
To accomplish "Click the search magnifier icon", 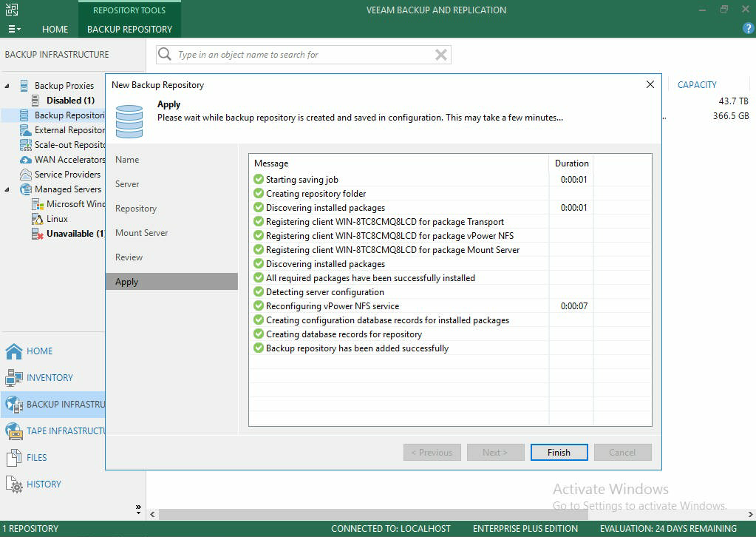I will click(164, 54).
